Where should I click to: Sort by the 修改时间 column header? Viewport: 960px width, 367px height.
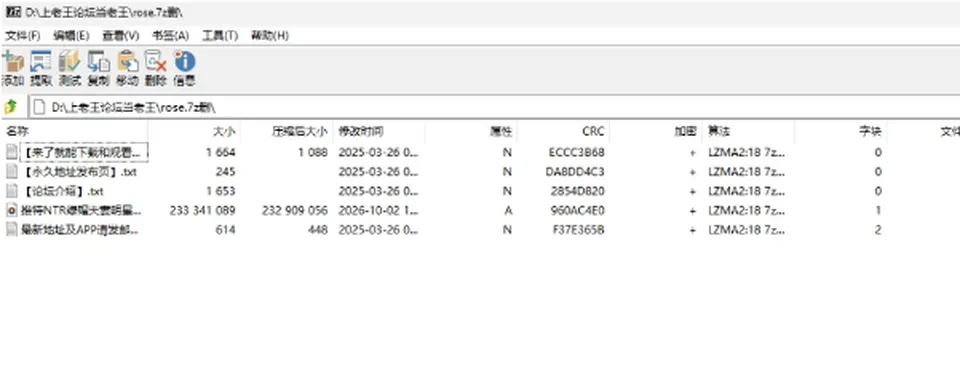pos(379,131)
